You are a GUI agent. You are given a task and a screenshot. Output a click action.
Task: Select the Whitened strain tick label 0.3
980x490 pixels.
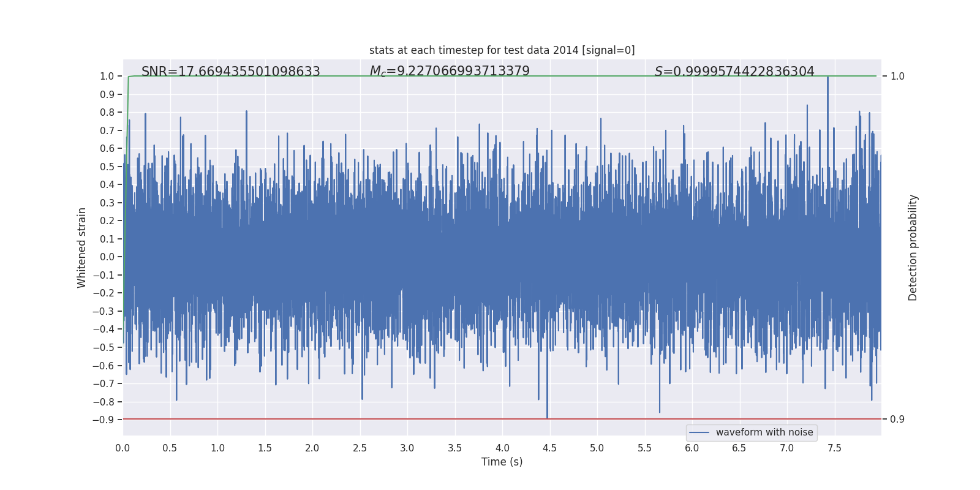click(x=107, y=203)
